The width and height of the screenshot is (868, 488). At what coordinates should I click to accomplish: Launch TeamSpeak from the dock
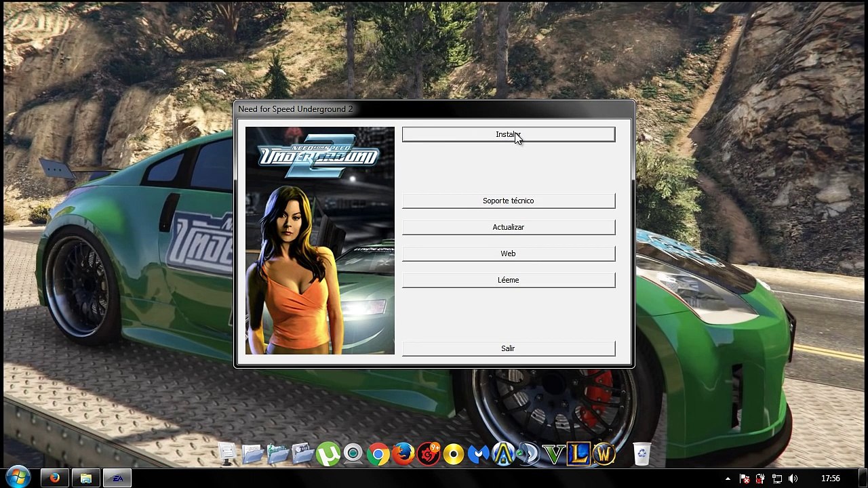point(528,453)
